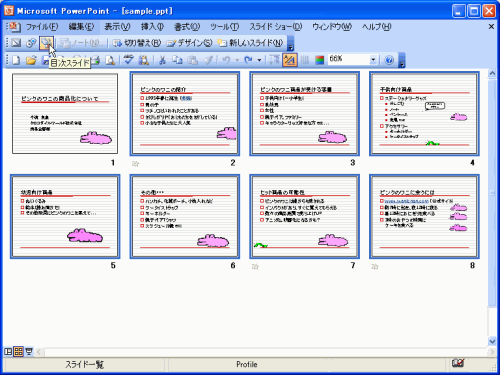Click the Hide Slide icon
This screenshot has height=375, width=500.
(16, 43)
